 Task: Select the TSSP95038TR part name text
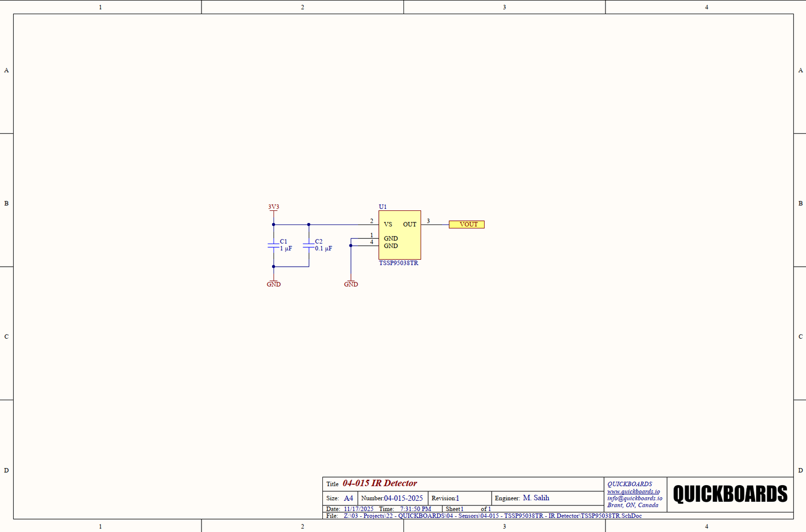(398, 263)
